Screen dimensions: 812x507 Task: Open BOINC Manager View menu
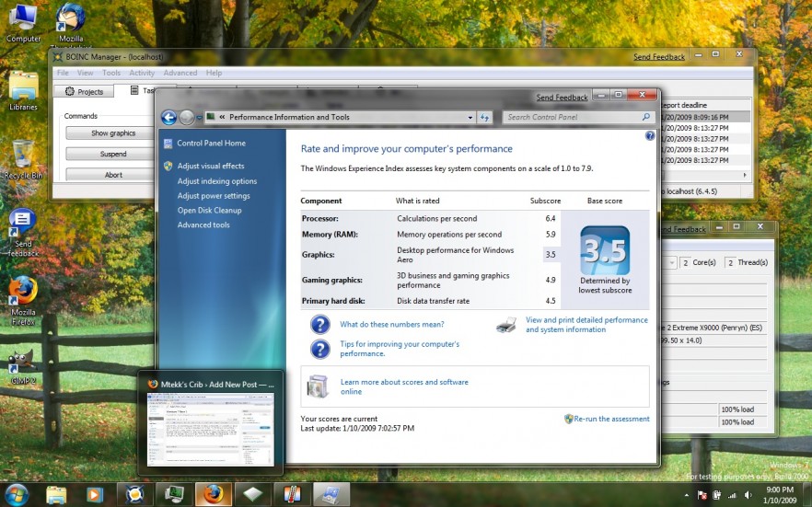[85, 73]
